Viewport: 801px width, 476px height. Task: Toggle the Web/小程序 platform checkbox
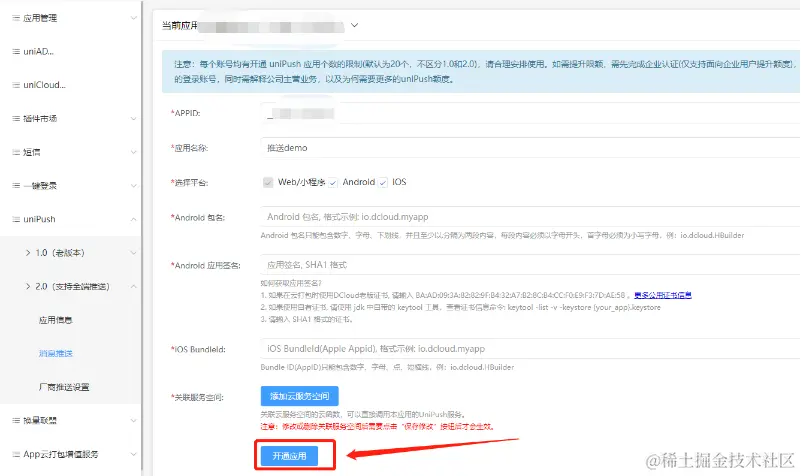268,182
